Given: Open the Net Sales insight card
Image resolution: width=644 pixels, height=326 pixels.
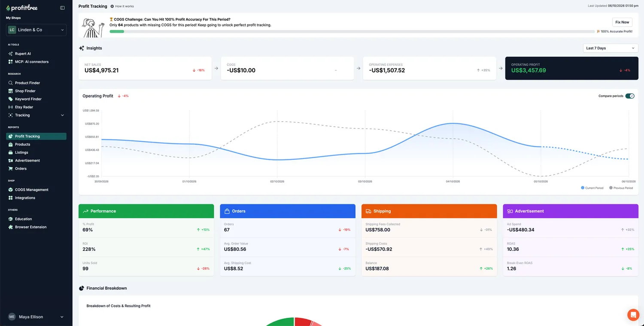Looking at the screenshot, I should click(145, 68).
